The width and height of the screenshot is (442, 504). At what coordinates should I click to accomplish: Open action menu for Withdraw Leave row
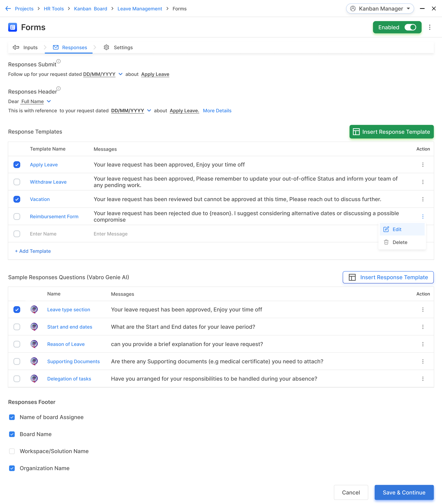tap(423, 182)
